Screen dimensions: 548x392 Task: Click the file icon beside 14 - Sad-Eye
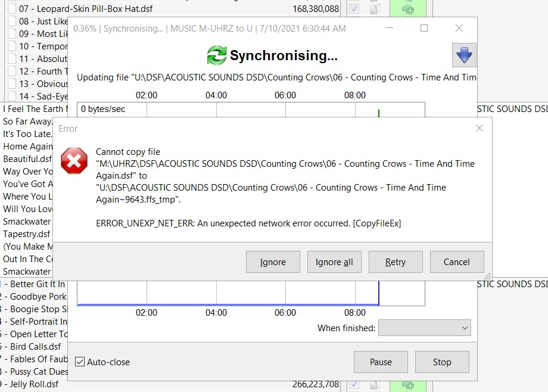coord(13,96)
